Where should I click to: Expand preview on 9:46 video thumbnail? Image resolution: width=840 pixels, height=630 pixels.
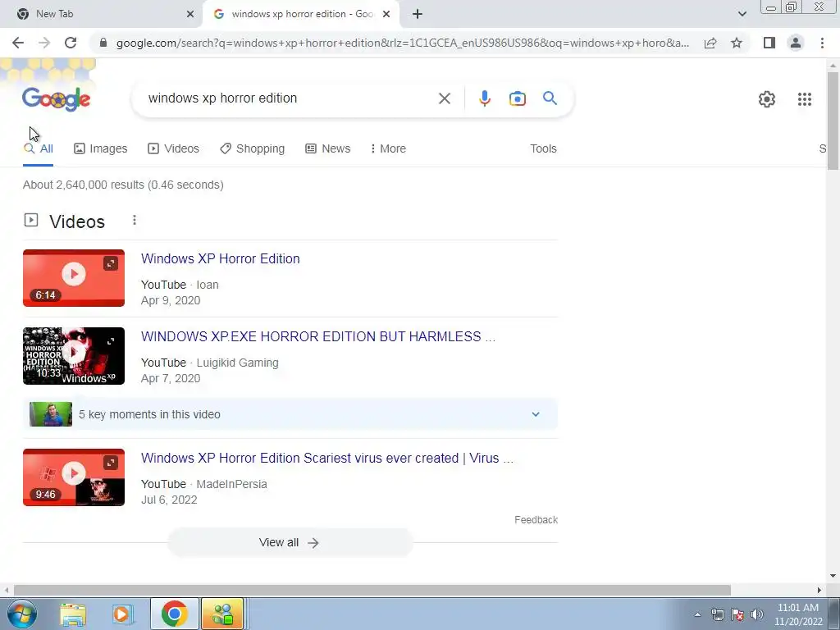point(111,463)
